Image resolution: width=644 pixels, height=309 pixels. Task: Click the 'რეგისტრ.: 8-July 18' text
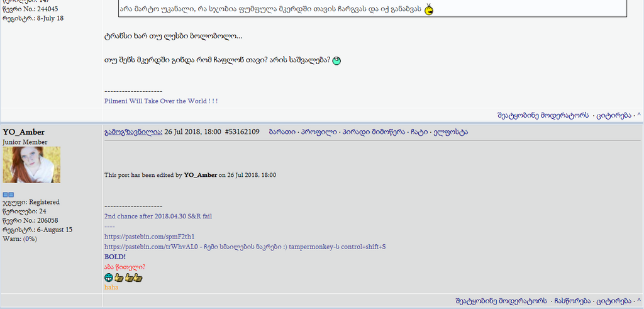coord(33,18)
